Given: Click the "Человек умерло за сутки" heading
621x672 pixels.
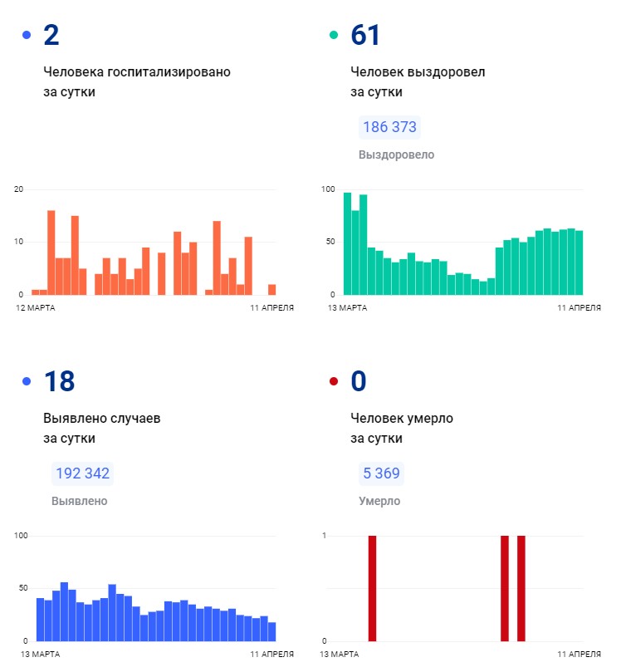Looking at the screenshot, I should point(402,428).
